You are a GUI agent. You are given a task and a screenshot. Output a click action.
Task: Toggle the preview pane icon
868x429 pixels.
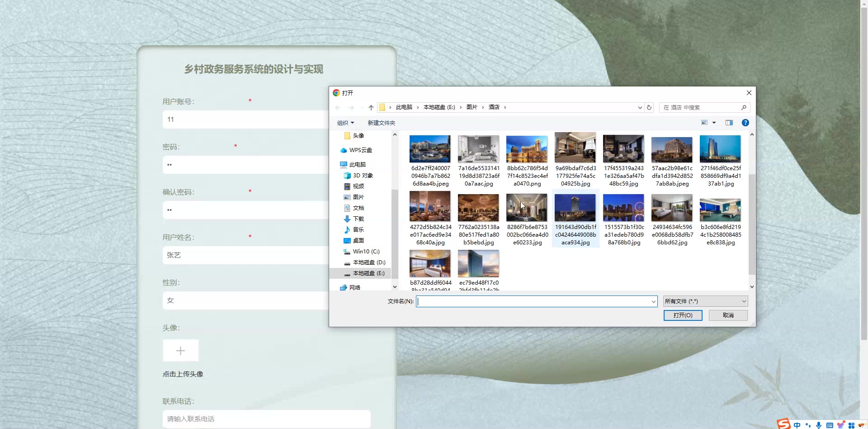pos(729,123)
